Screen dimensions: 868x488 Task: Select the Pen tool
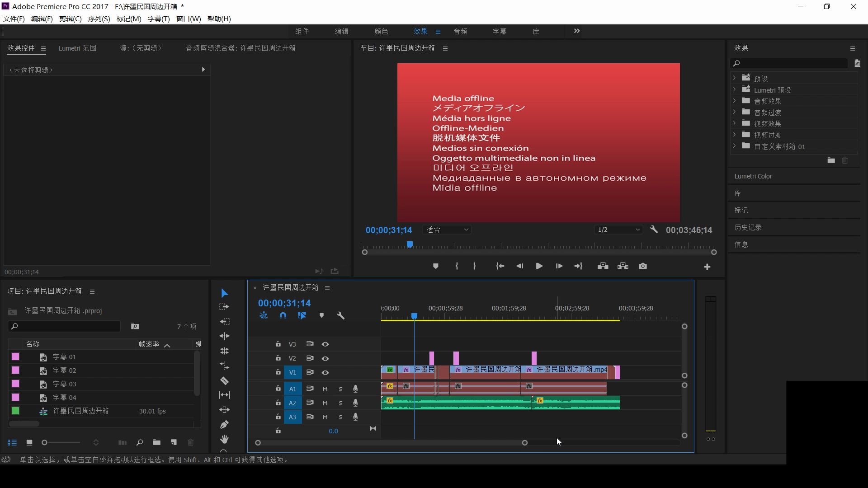[224, 424]
